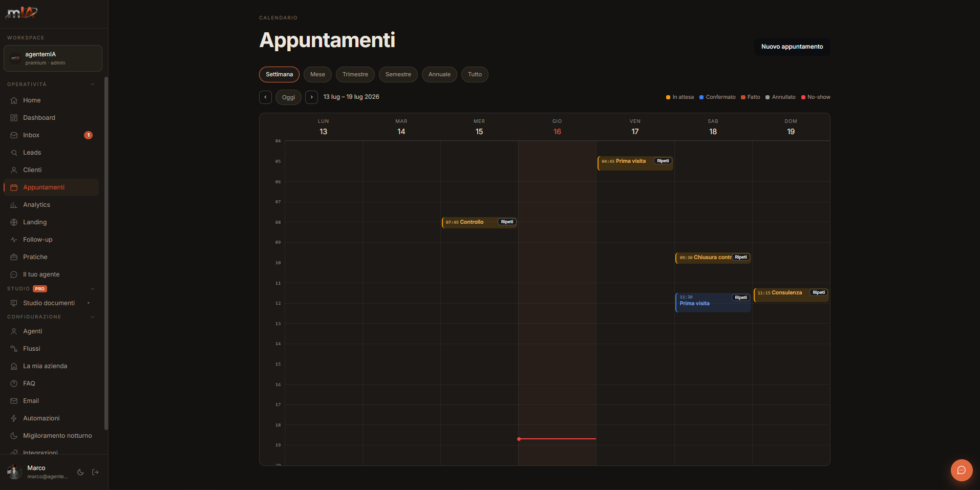This screenshot has width=980, height=490.
Task: Click the Agenti person icon
Action: [14, 331]
